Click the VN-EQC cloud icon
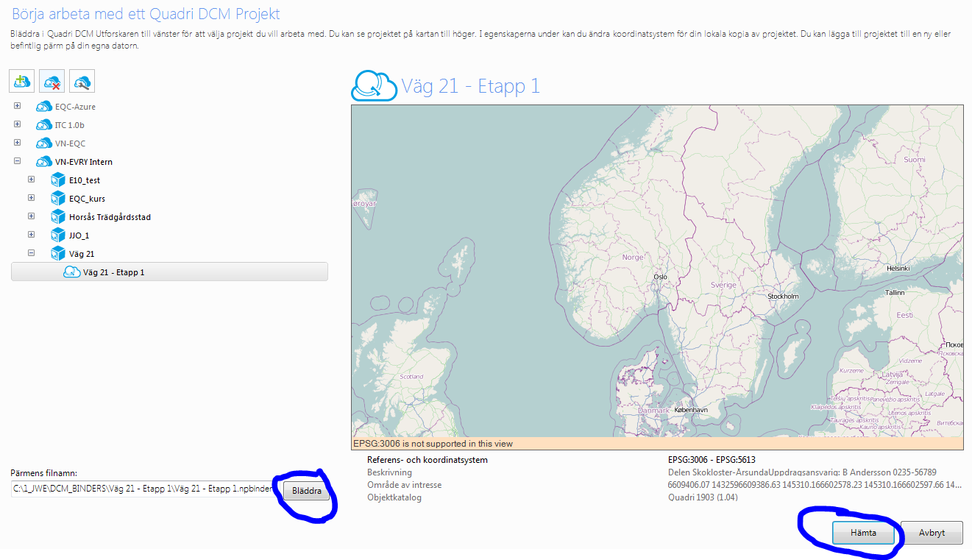 43,143
